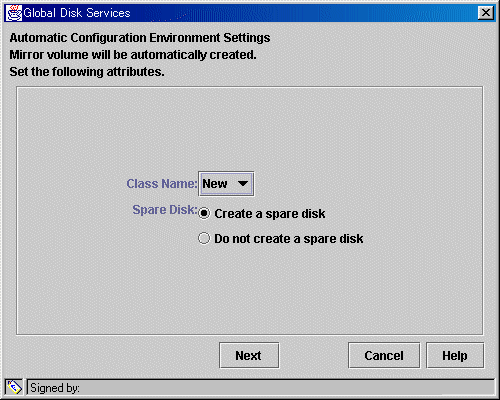Click the Java cup icon in title bar
The image size is (500, 400).
(x=14, y=13)
